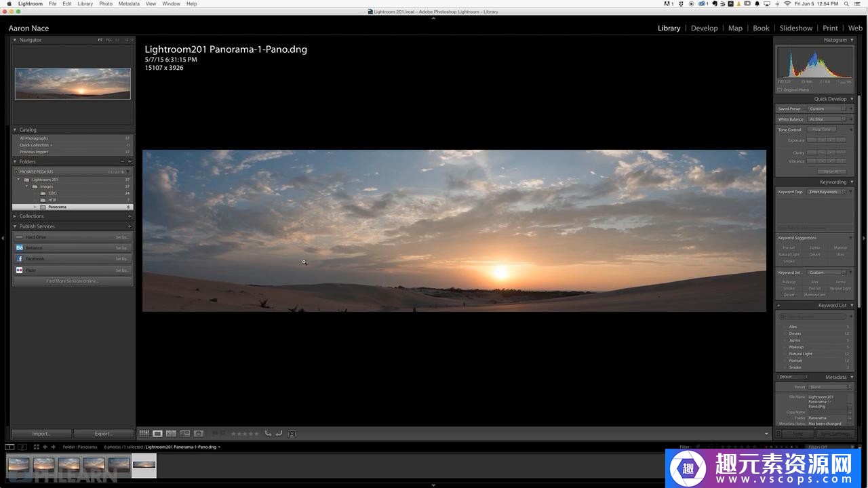Select the 1:1 zoom level in Navigator
Image resolution: width=868 pixels, height=488 pixels.
click(x=117, y=40)
